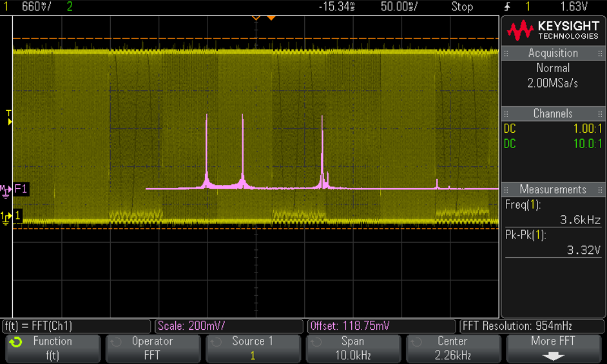Click the grip dots right of Channels

click(x=600, y=114)
